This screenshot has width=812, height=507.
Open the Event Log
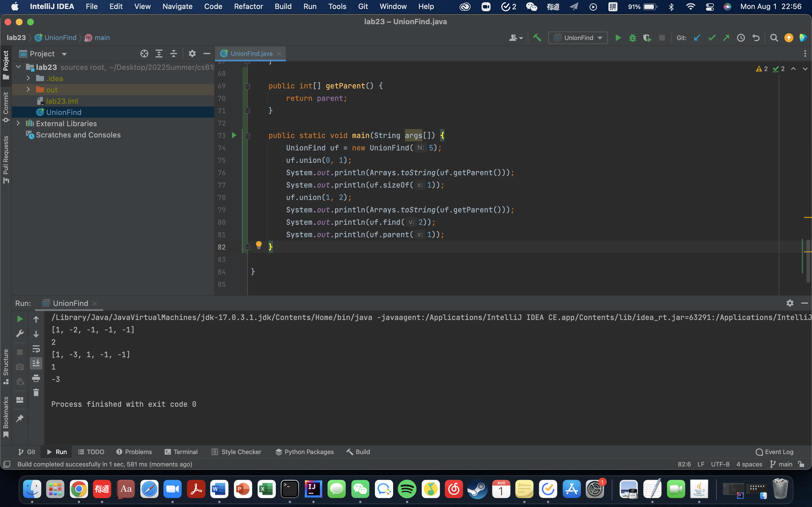pos(775,452)
